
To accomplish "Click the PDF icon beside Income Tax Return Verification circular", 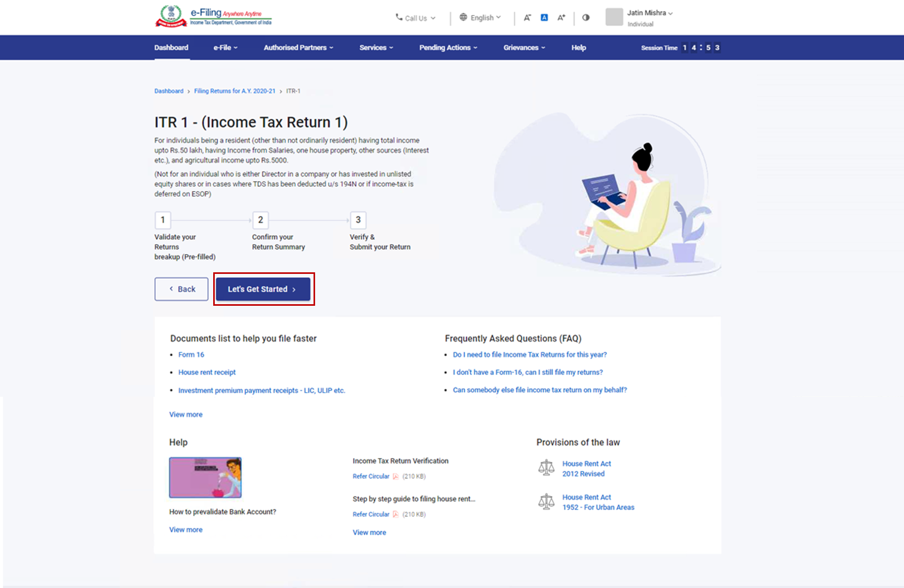I will click(x=396, y=476).
